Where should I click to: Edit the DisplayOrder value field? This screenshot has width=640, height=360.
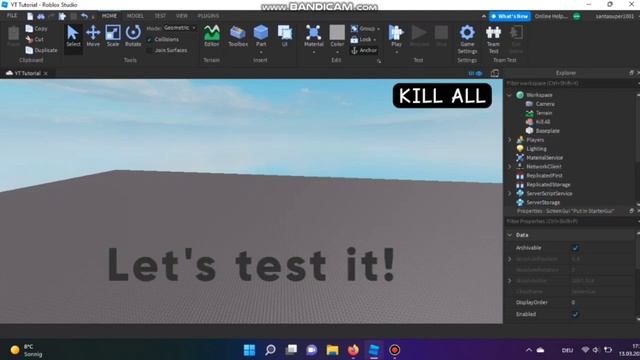[601, 302]
